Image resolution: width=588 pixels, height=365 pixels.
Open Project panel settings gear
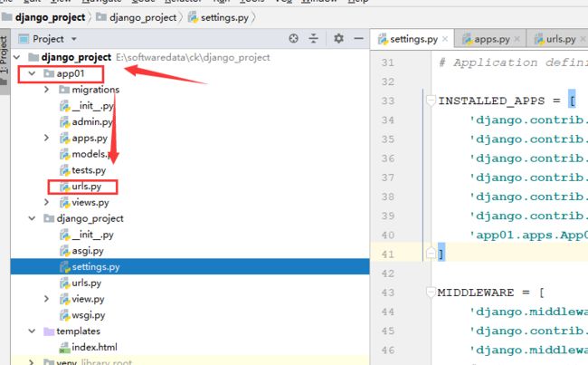(338, 38)
